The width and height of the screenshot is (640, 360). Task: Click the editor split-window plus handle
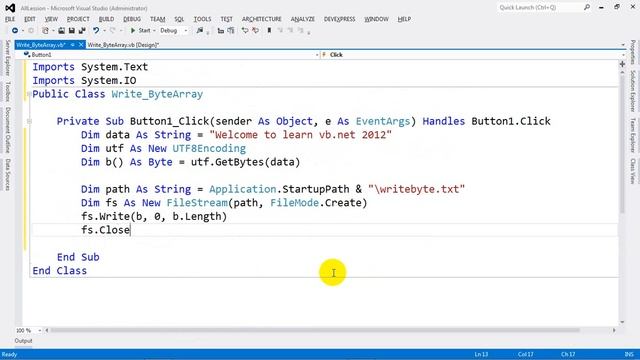(x=622, y=64)
